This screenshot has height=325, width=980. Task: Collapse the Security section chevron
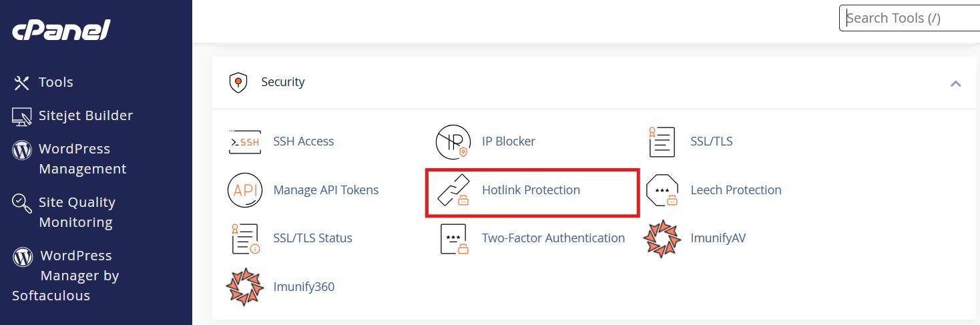point(955,83)
